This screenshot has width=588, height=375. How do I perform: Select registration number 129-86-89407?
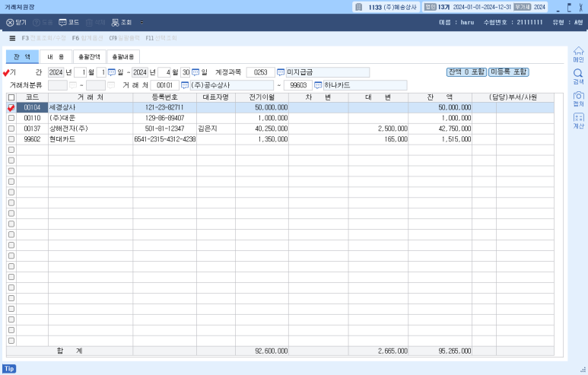[164, 118]
